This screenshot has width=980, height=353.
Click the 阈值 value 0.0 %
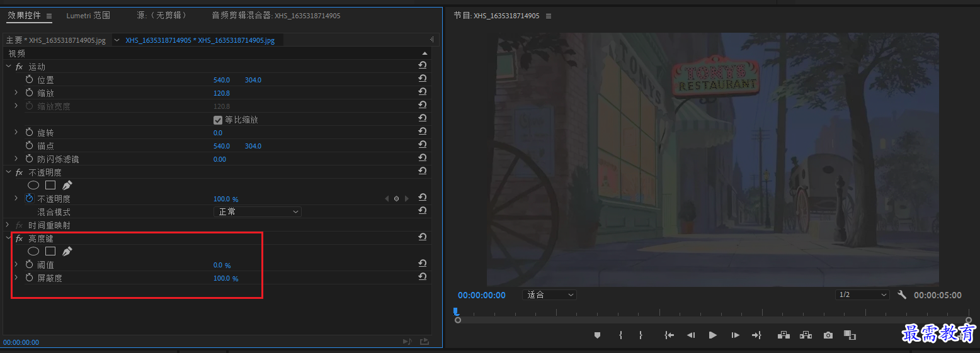(222, 265)
